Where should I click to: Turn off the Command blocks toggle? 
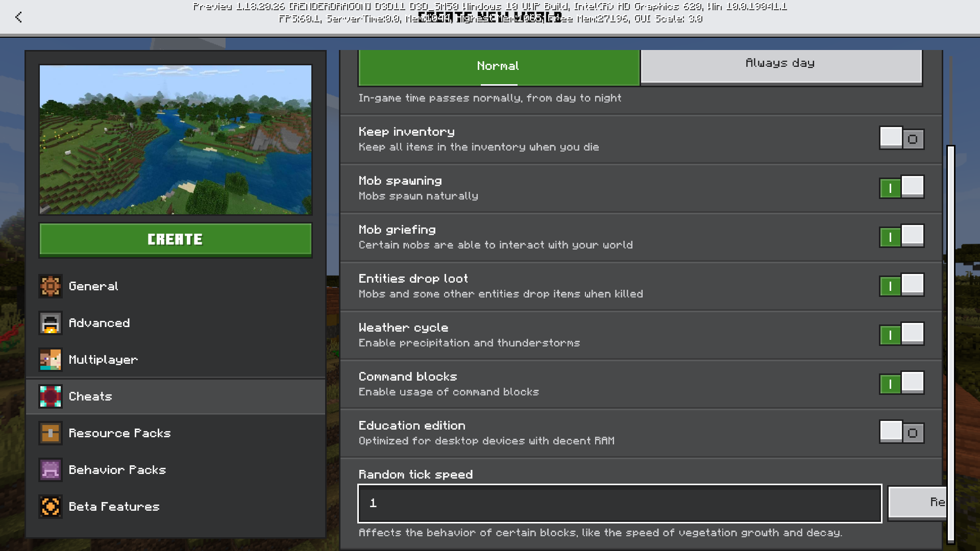point(901,383)
